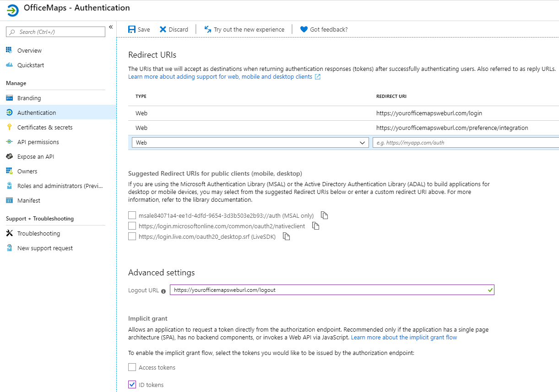The image size is (559, 392).
Task: Click the API permissions icon
Action: point(9,142)
